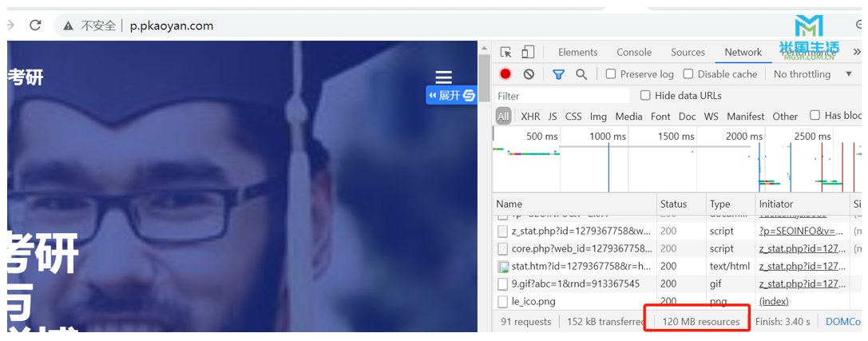
Task: Click the 展开 expand button on page
Action: [x=452, y=95]
